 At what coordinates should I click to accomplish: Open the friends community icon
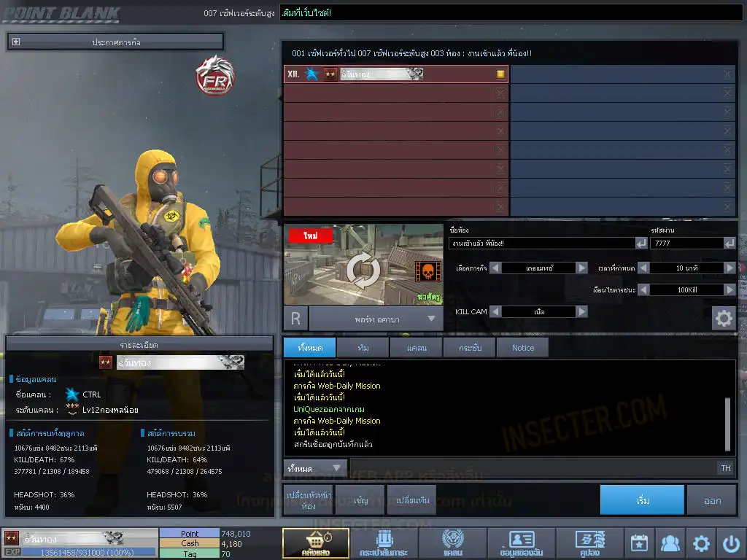(x=670, y=543)
